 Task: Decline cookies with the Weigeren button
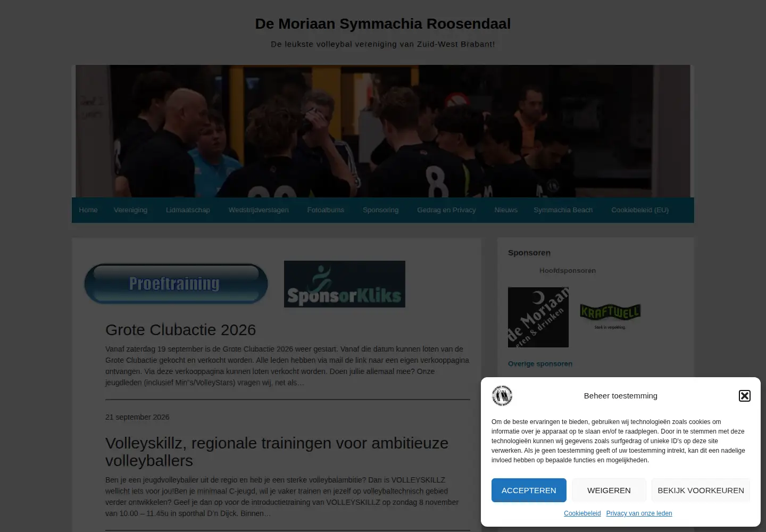pos(609,491)
